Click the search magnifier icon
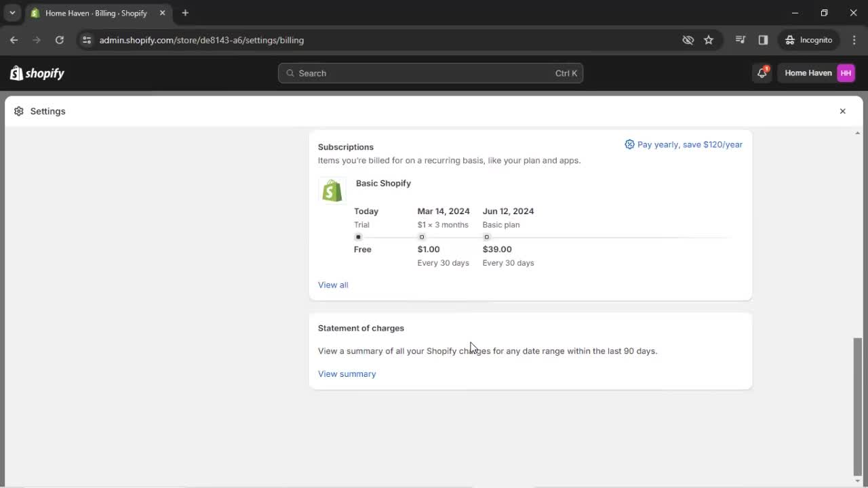This screenshot has height=488, width=868. (x=290, y=73)
